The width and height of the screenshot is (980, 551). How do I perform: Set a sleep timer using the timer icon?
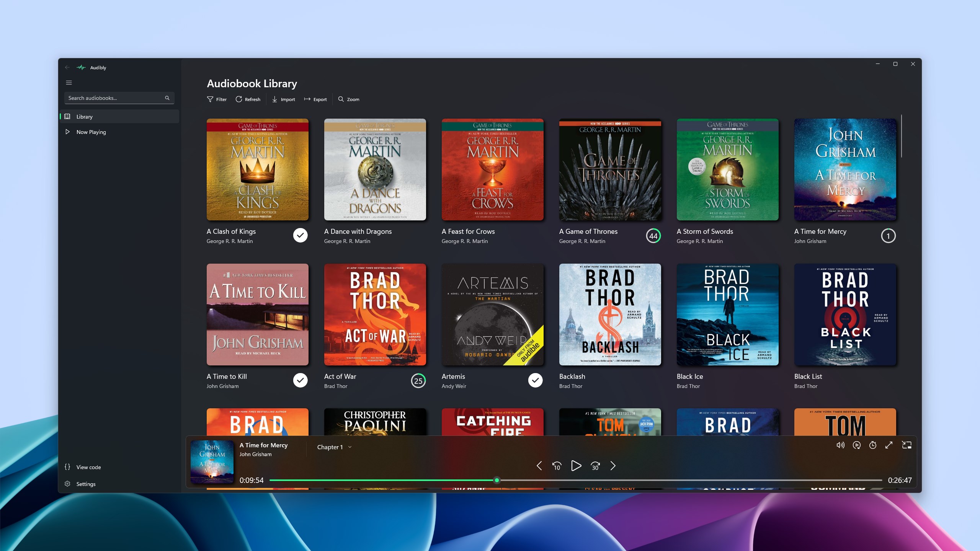pyautogui.click(x=873, y=445)
